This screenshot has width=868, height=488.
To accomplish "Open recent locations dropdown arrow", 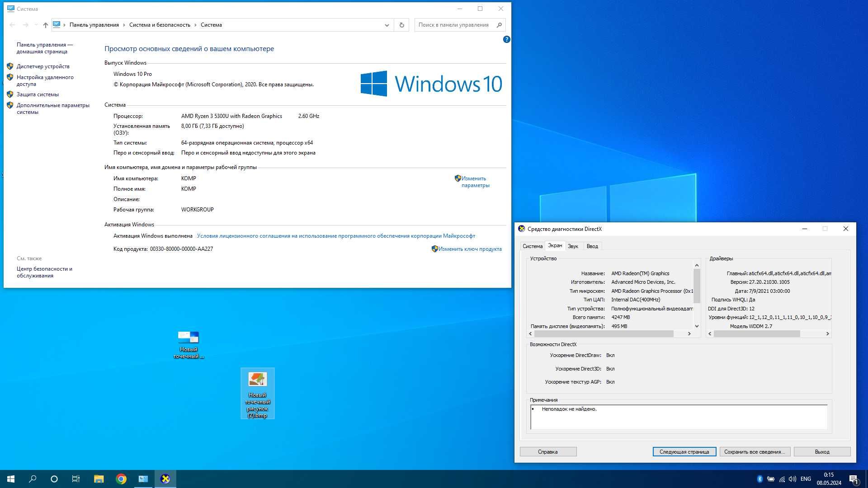I will click(x=36, y=25).
